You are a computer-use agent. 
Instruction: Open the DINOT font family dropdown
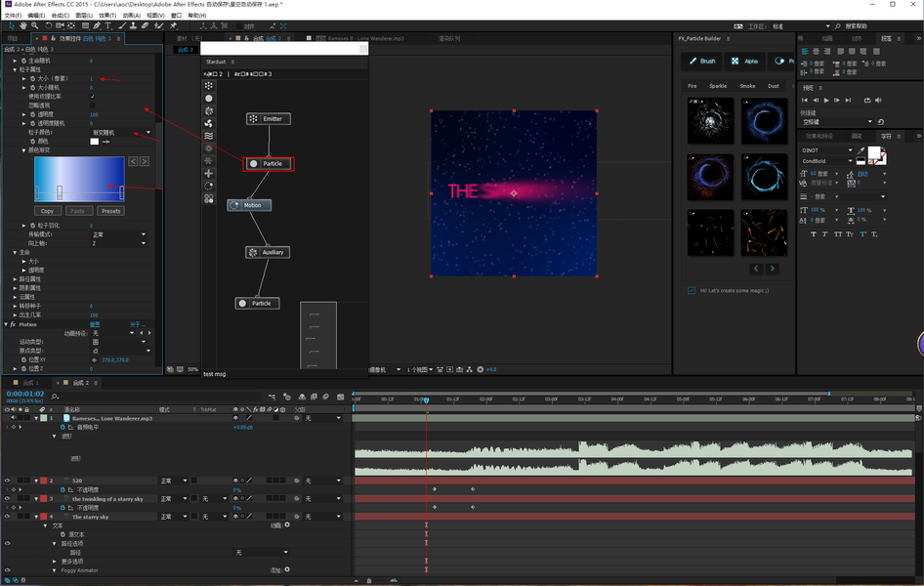click(826, 150)
